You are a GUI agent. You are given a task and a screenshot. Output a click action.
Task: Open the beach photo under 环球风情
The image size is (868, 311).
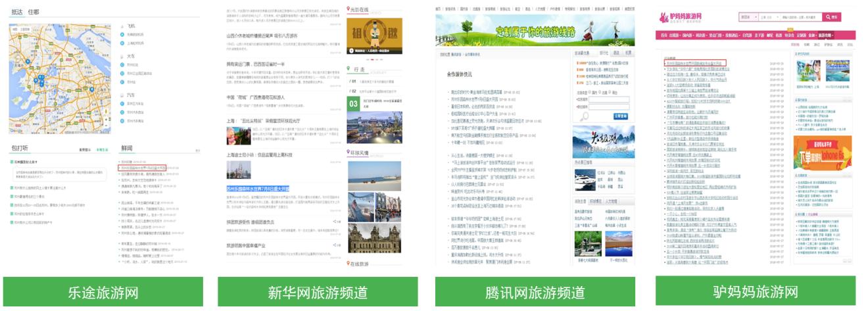(x=374, y=175)
